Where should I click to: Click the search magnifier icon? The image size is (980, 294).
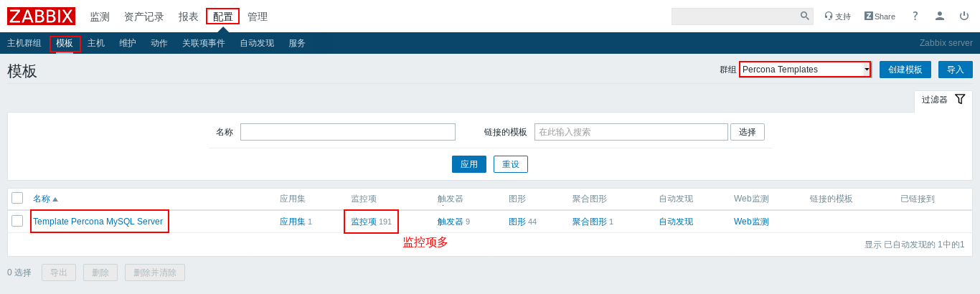tap(805, 16)
